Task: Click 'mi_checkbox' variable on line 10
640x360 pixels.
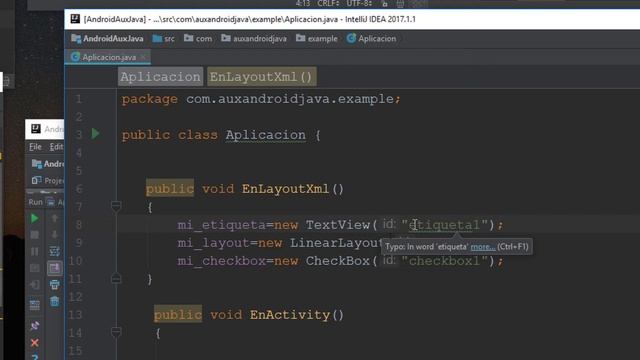Action: click(222, 261)
